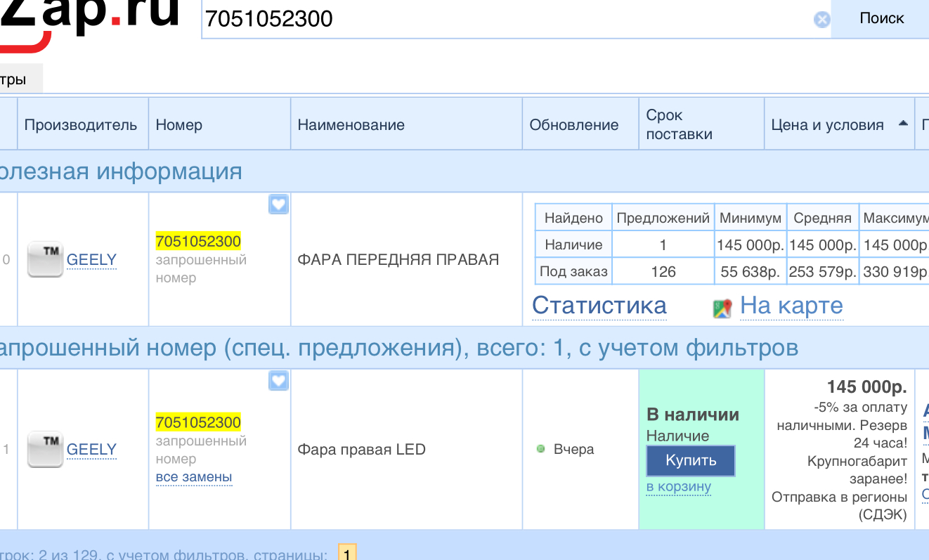
Task: Click the Вчера update status
Action: point(573,450)
